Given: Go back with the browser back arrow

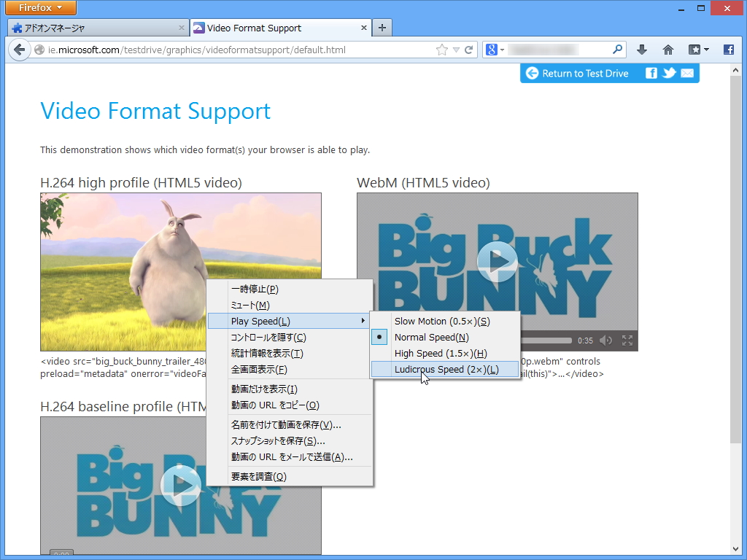Looking at the screenshot, I should click(x=19, y=50).
